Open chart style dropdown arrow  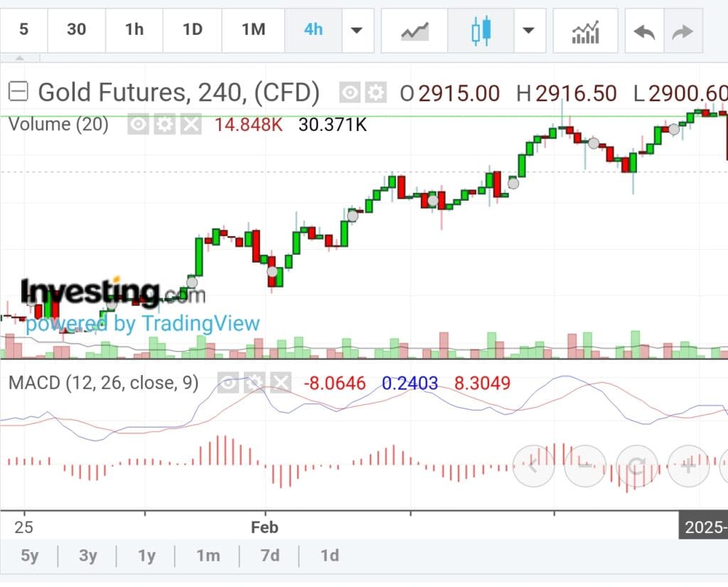(x=529, y=31)
